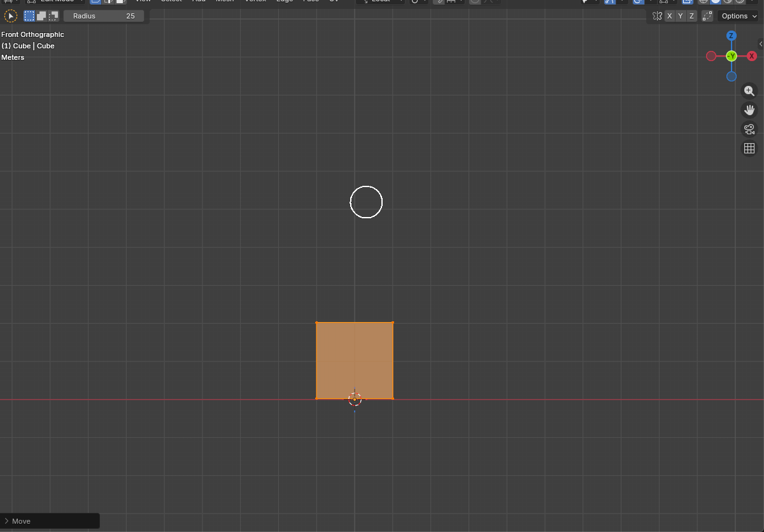Click the unlabeled blue negative Z gizmo
Viewport: 764px width, 532px height.
[732, 76]
